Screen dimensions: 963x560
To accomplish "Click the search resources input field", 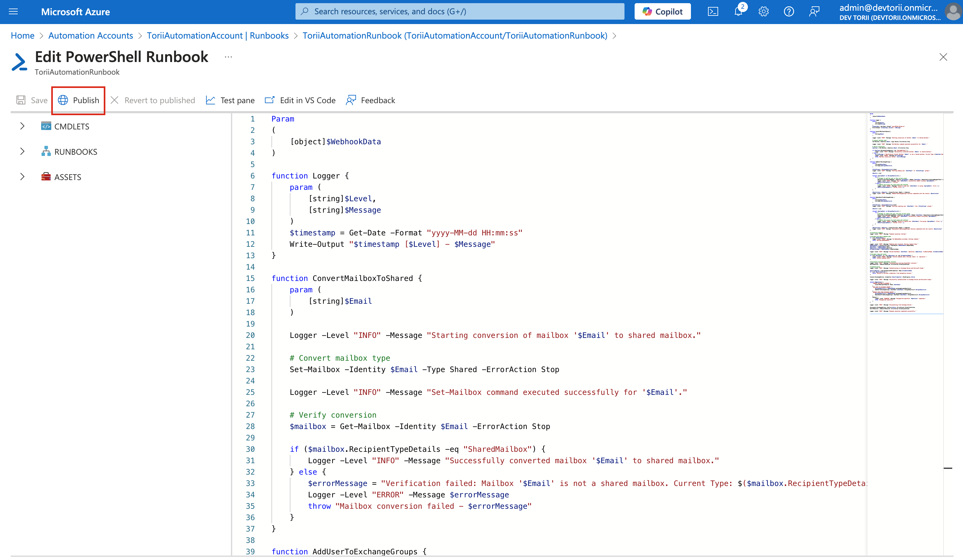I will pyautogui.click(x=460, y=11).
